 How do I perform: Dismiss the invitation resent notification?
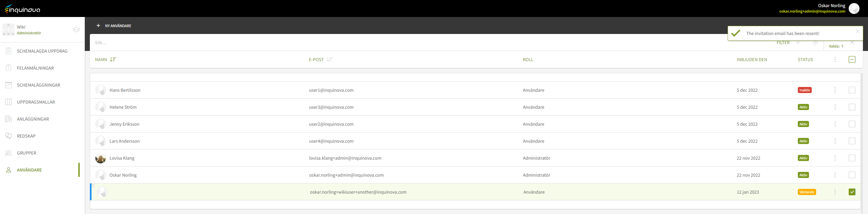(x=857, y=31)
